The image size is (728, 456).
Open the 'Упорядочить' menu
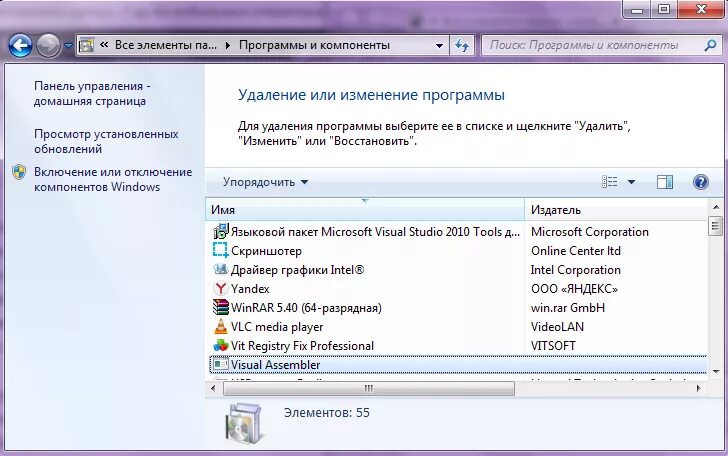click(265, 182)
